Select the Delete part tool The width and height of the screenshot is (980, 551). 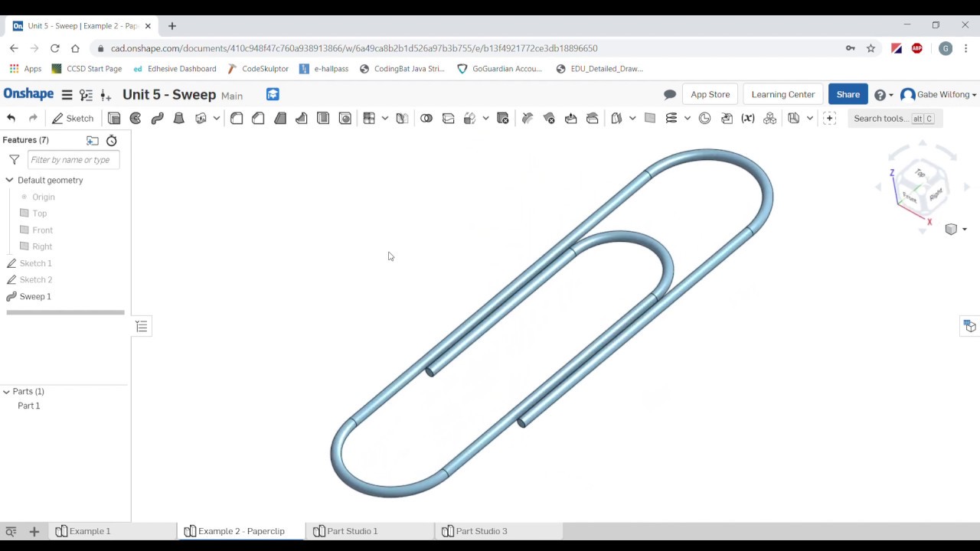[x=503, y=118]
